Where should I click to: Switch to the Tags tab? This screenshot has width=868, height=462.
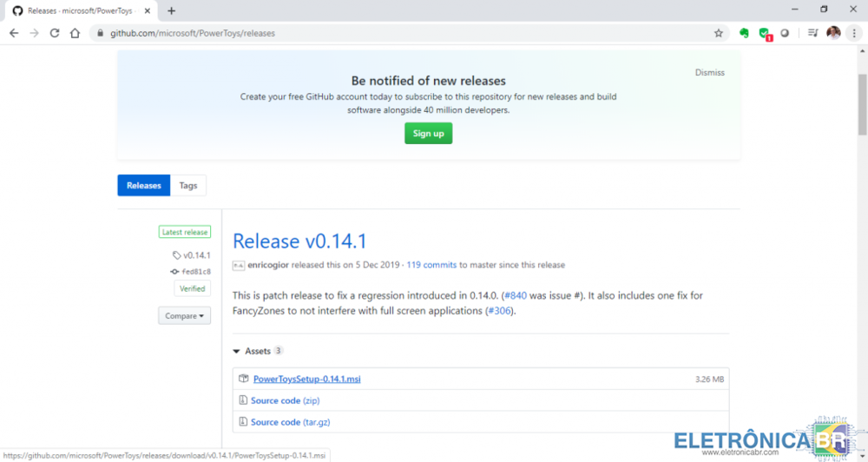click(x=188, y=185)
